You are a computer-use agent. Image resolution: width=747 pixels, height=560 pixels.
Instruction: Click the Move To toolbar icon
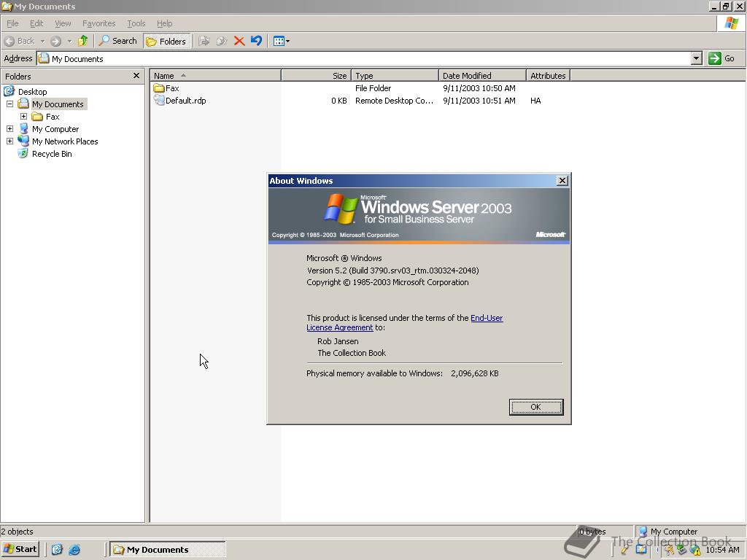(x=204, y=41)
